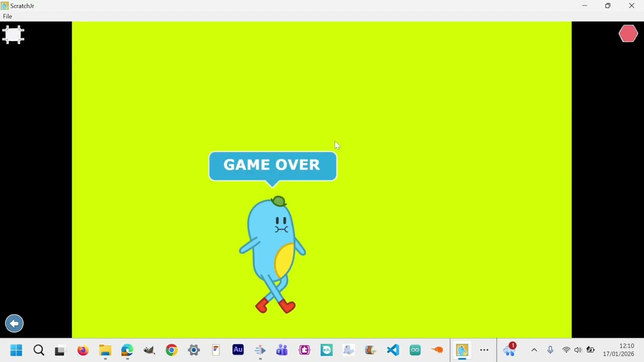Open Microsoft Teams from the taskbar
This screenshot has width=644, height=362.
click(x=282, y=350)
